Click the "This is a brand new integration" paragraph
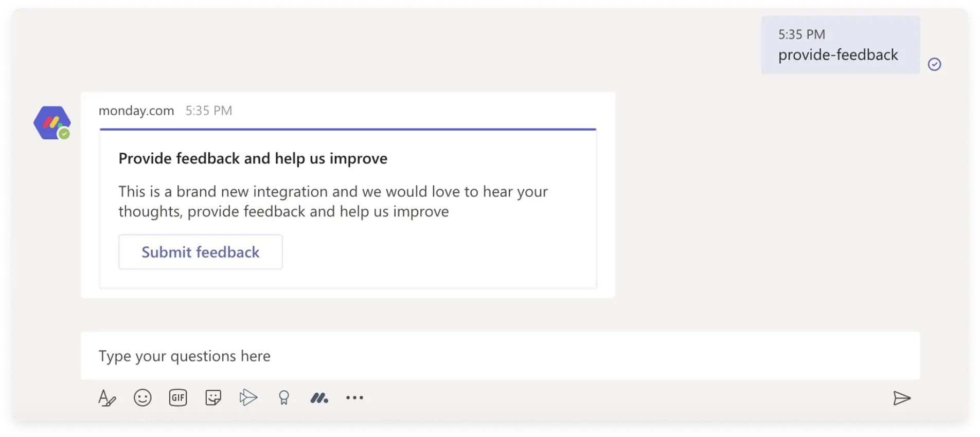Viewport: 980px width, 437px height. (x=333, y=202)
